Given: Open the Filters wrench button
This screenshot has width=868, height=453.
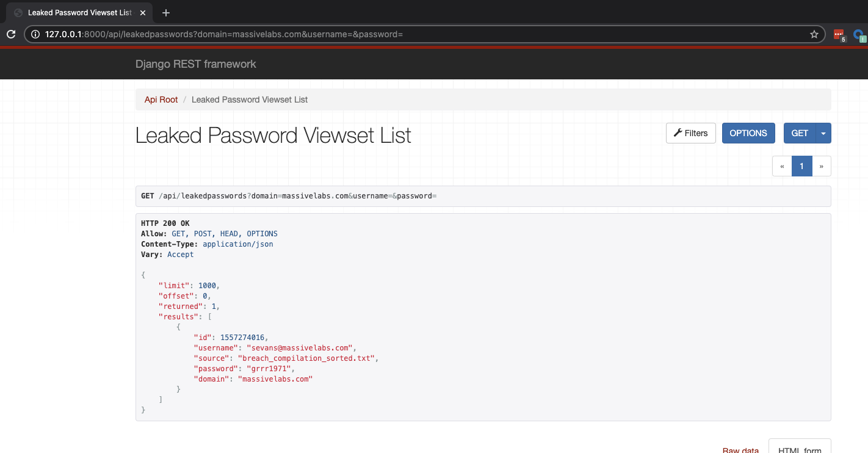Looking at the screenshot, I should point(690,133).
